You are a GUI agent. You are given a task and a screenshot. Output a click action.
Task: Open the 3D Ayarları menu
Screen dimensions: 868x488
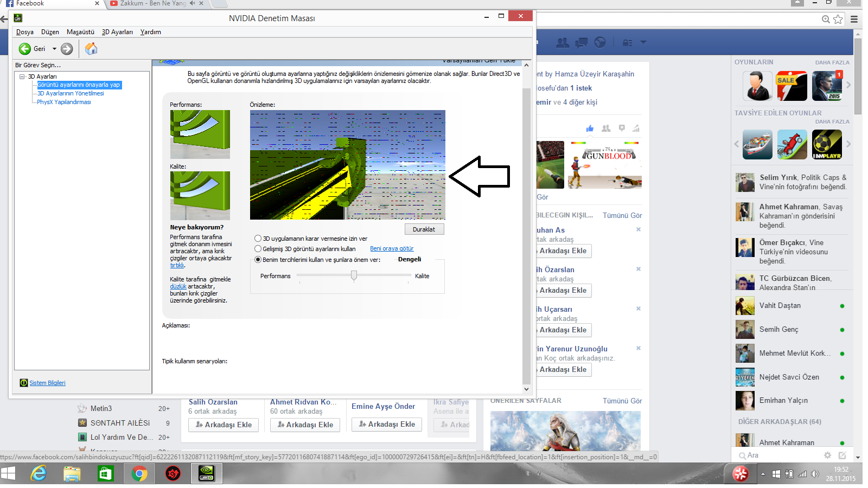click(x=117, y=32)
